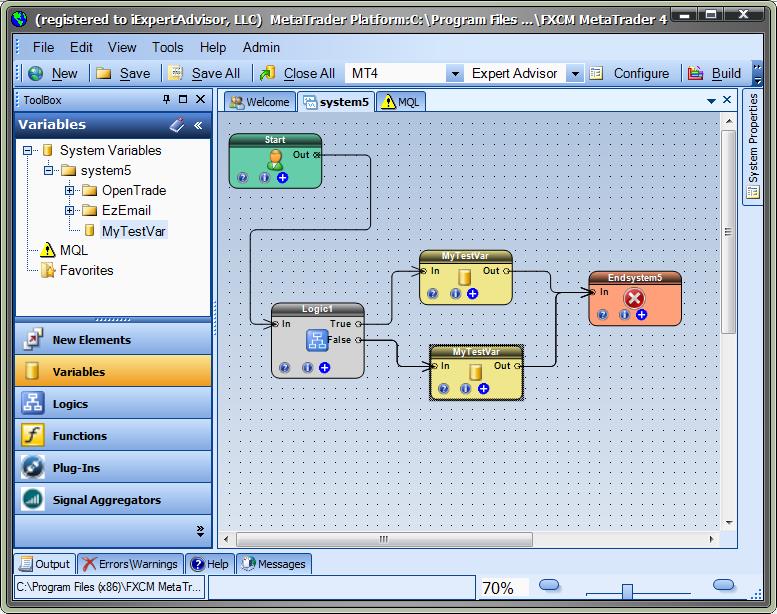Click the plus icon on Start node

(282, 177)
